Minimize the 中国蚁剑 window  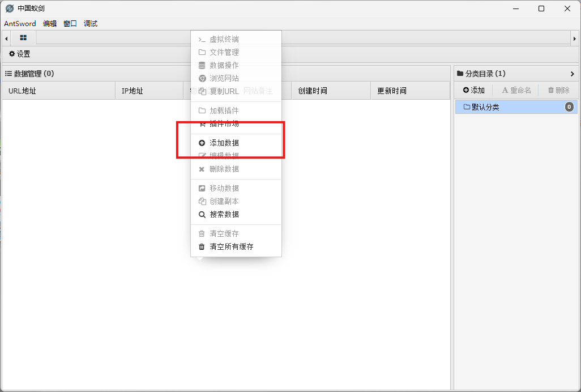click(516, 8)
